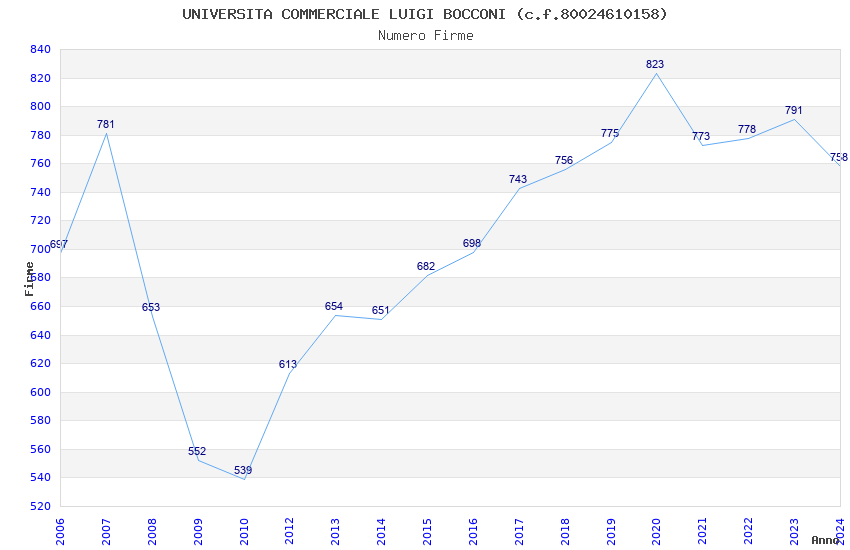Click the y-axis value 820

[x=41, y=78]
